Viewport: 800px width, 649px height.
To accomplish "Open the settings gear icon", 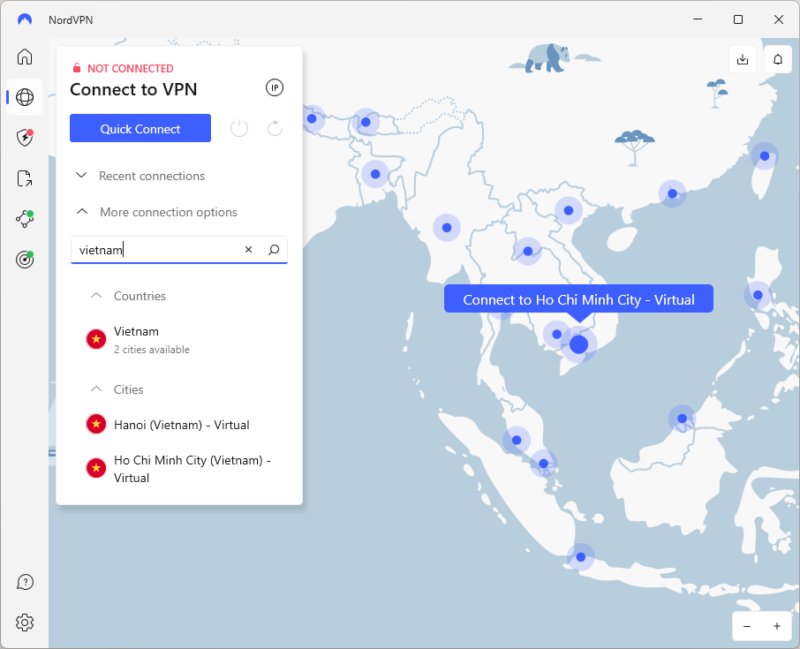I will [25, 622].
